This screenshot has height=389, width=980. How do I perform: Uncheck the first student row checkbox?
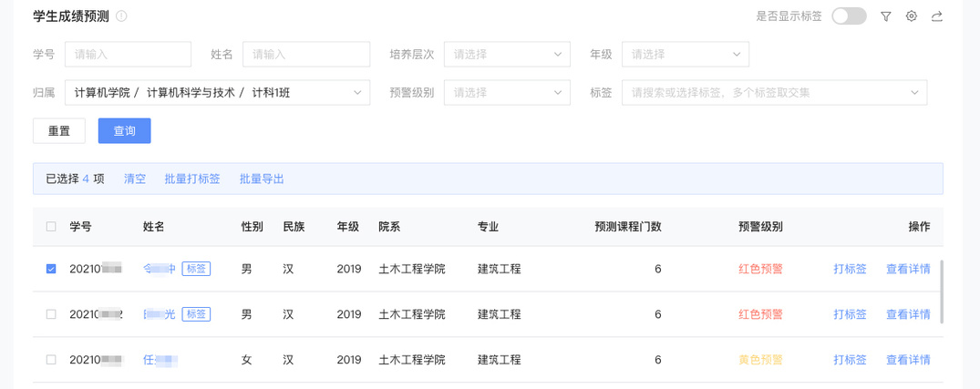pyautogui.click(x=51, y=269)
